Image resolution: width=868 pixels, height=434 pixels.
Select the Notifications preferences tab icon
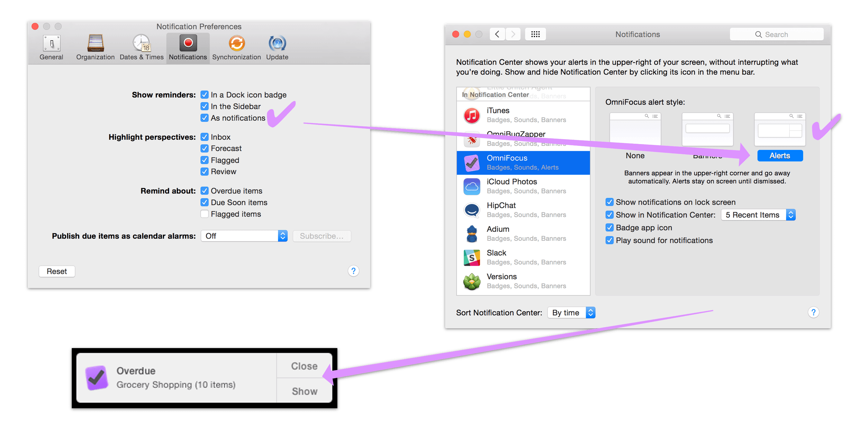click(188, 43)
